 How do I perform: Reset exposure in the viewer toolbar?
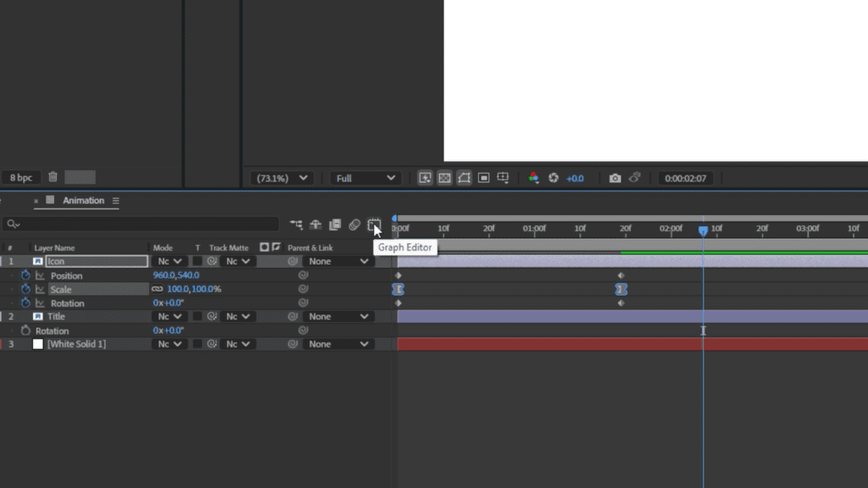pyautogui.click(x=554, y=178)
